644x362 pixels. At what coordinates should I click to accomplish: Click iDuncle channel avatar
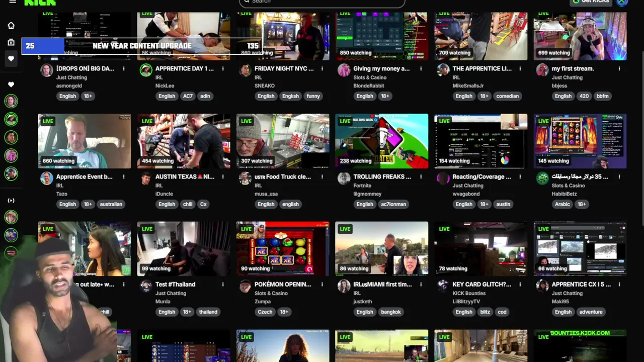pos(146,178)
